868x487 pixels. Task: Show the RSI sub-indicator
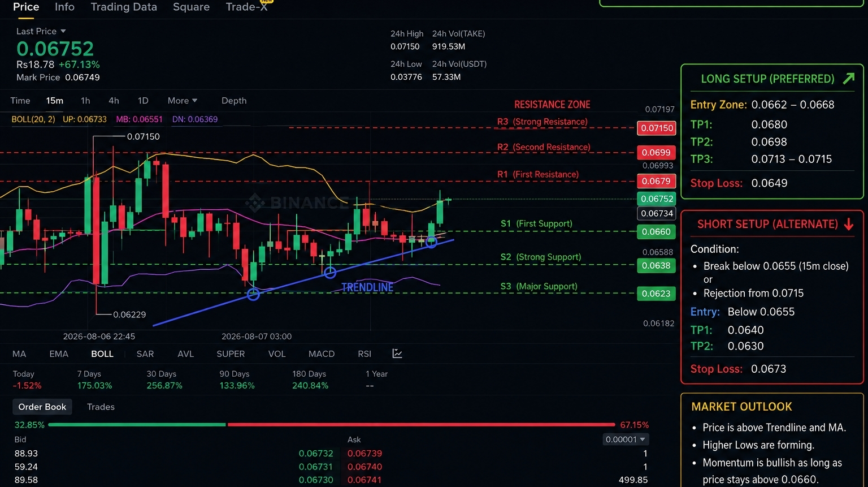click(364, 354)
